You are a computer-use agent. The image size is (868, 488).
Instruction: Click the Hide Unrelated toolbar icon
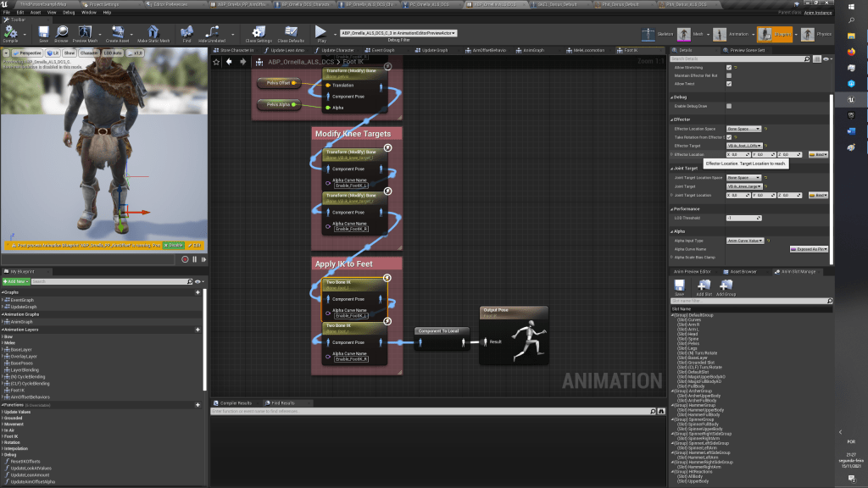(x=212, y=34)
